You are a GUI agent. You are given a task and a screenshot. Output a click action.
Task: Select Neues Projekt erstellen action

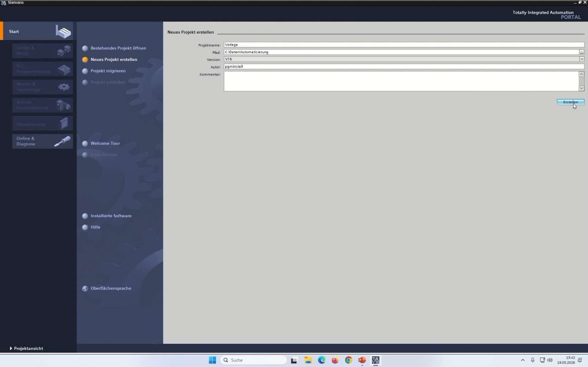tap(110, 60)
